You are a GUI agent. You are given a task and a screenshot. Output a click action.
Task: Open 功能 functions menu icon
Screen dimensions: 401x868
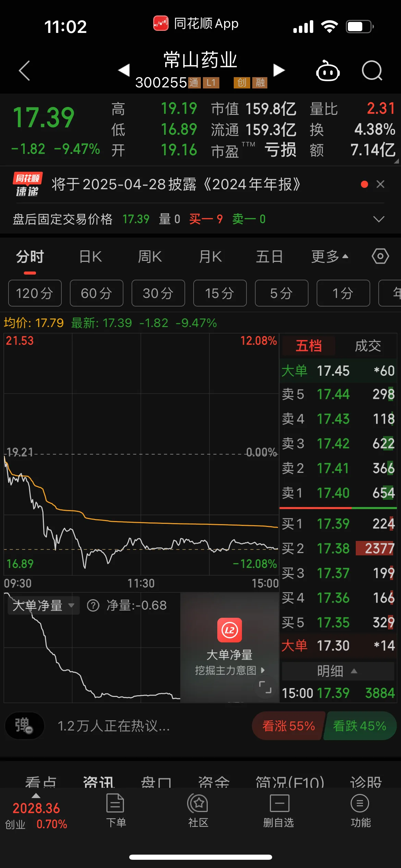(x=360, y=810)
